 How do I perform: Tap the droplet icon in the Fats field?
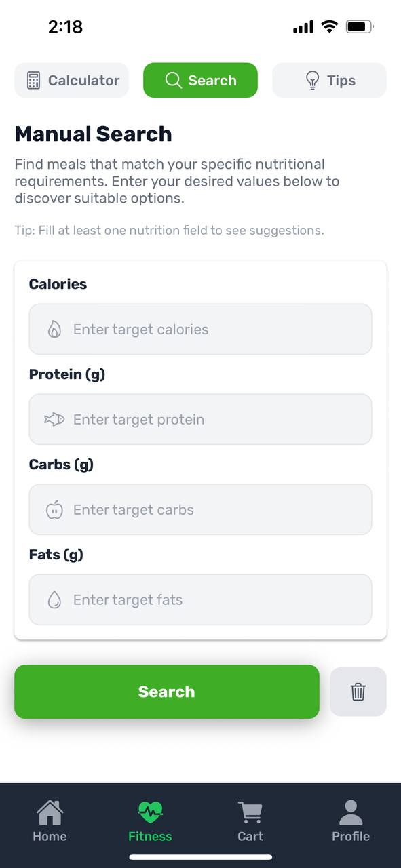[54, 599]
